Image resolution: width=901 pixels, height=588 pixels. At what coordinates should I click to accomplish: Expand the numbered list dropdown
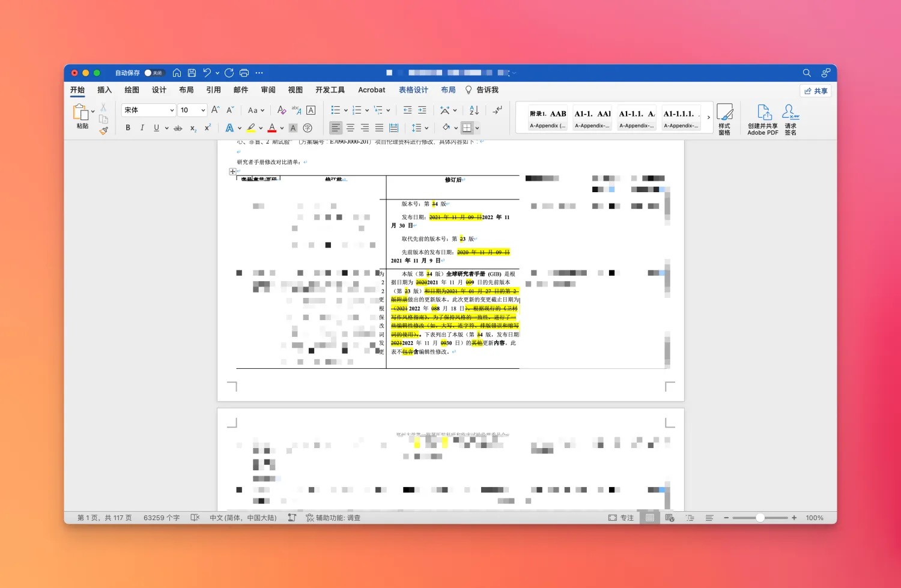(x=367, y=110)
